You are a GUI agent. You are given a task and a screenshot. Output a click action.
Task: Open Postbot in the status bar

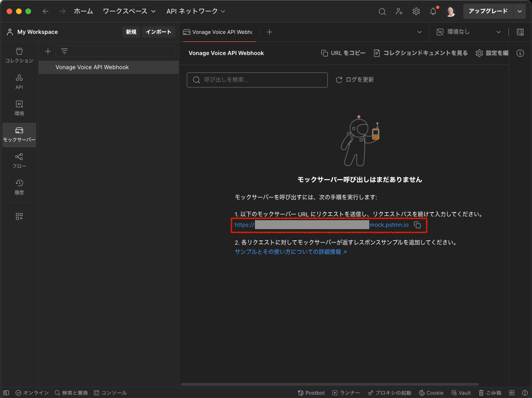pos(311,393)
